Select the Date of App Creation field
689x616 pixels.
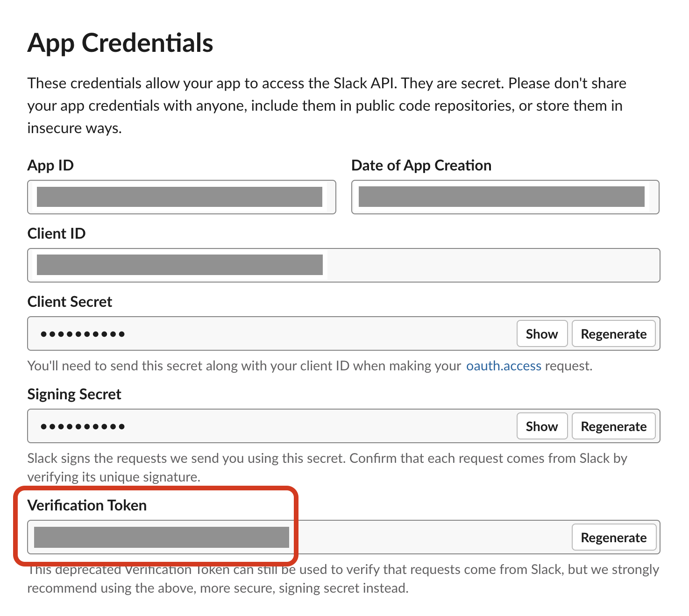(x=504, y=197)
